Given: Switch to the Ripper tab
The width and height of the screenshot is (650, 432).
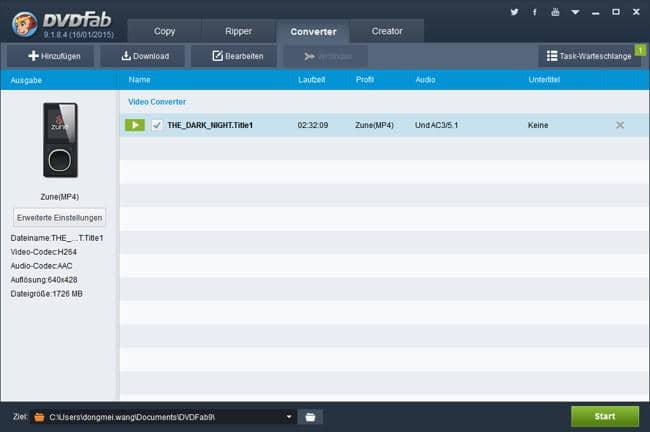Looking at the screenshot, I should tap(239, 31).
